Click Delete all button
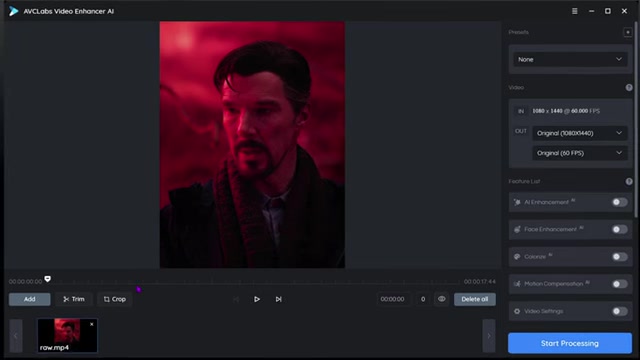The height and width of the screenshot is (360, 640). (x=475, y=299)
